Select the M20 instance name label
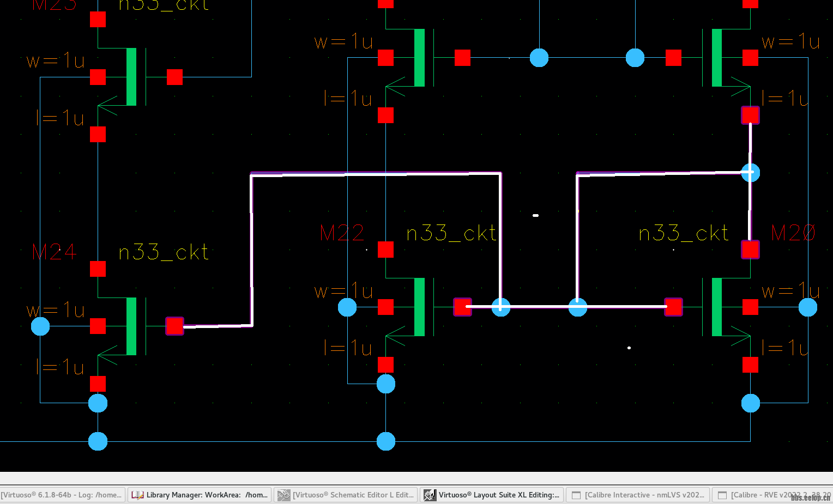The width and height of the screenshot is (833, 504). pyautogui.click(x=793, y=233)
